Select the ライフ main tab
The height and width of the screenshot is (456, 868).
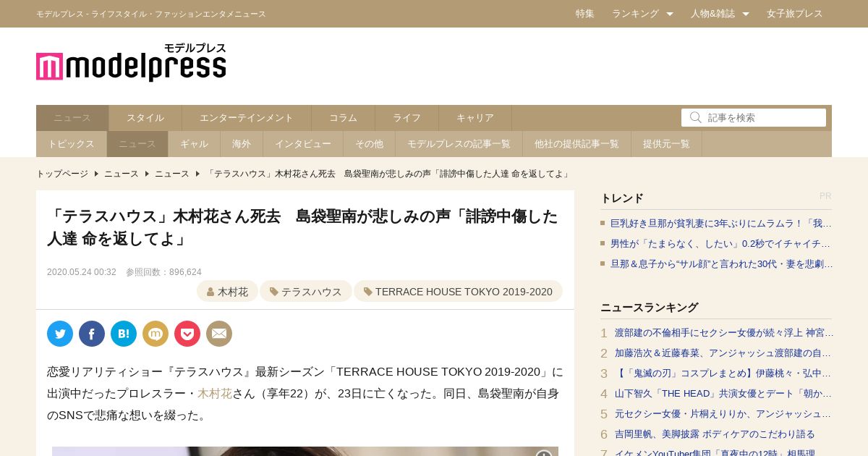coord(407,118)
